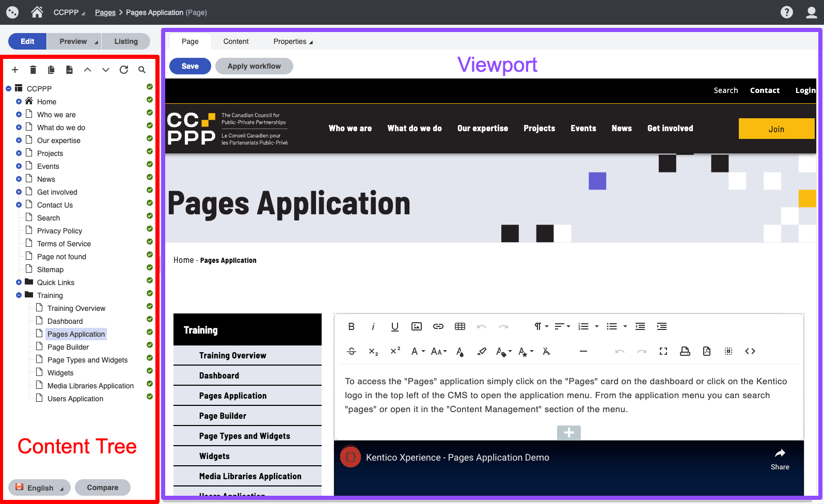Apply superscript formatting
Image resolution: width=824 pixels, height=504 pixels.
pos(395,351)
